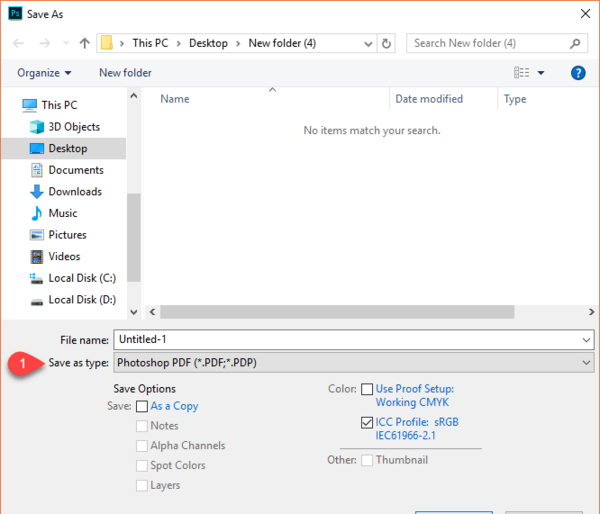The width and height of the screenshot is (600, 514).
Task: Click the horizontal scrollbar of file list
Action: pos(337,312)
